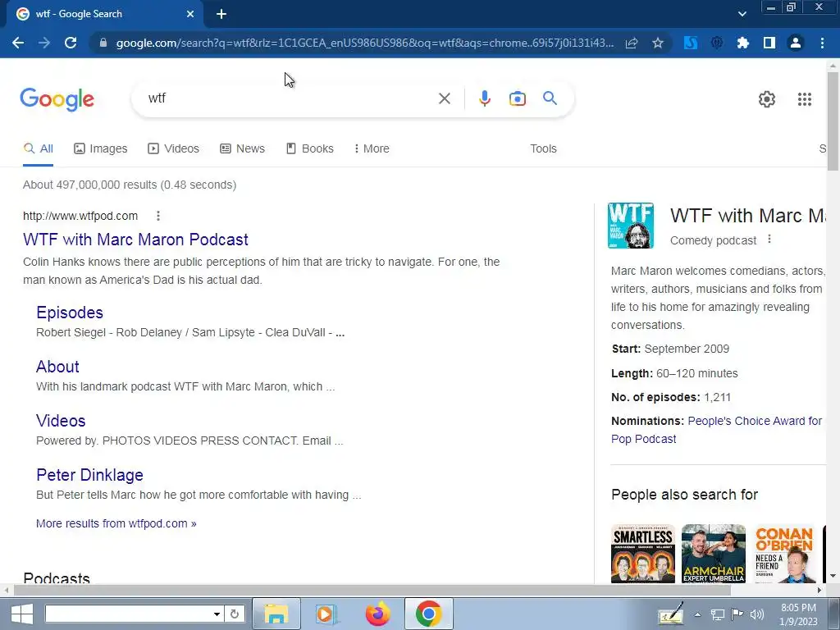The width and height of the screenshot is (840, 630).
Task: Click the forward navigation arrow
Action: pyautogui.click(x=44, y=43)
